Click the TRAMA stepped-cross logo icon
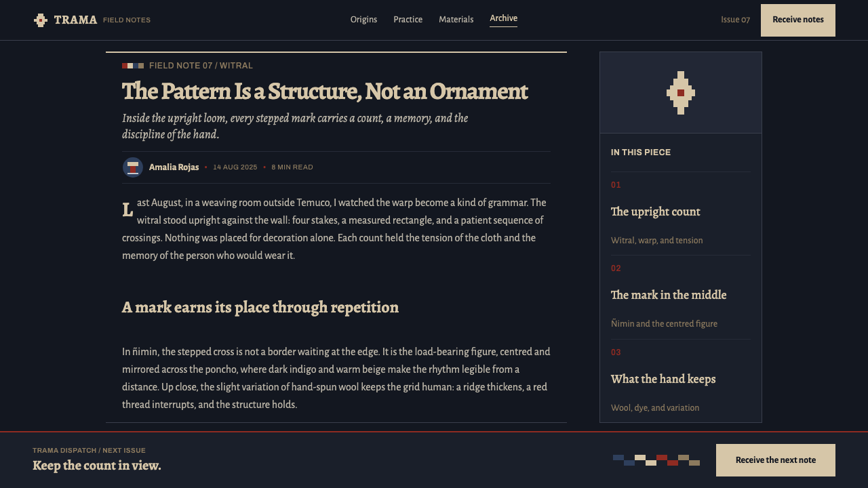The width and height of the screenshot is (868, 488). click(x=41, y=20)
